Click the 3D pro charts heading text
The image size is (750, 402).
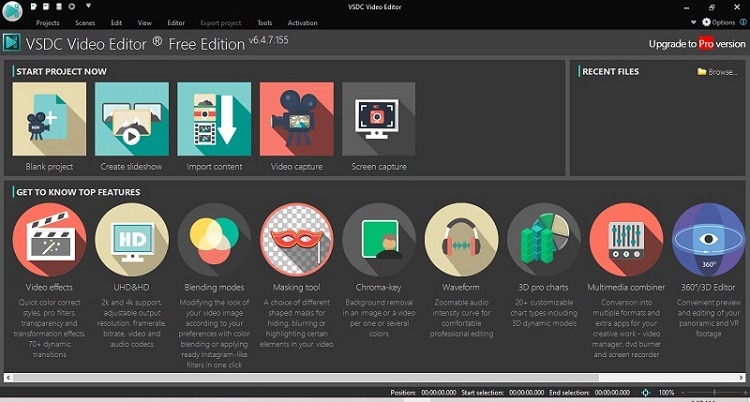coord(543,288)
